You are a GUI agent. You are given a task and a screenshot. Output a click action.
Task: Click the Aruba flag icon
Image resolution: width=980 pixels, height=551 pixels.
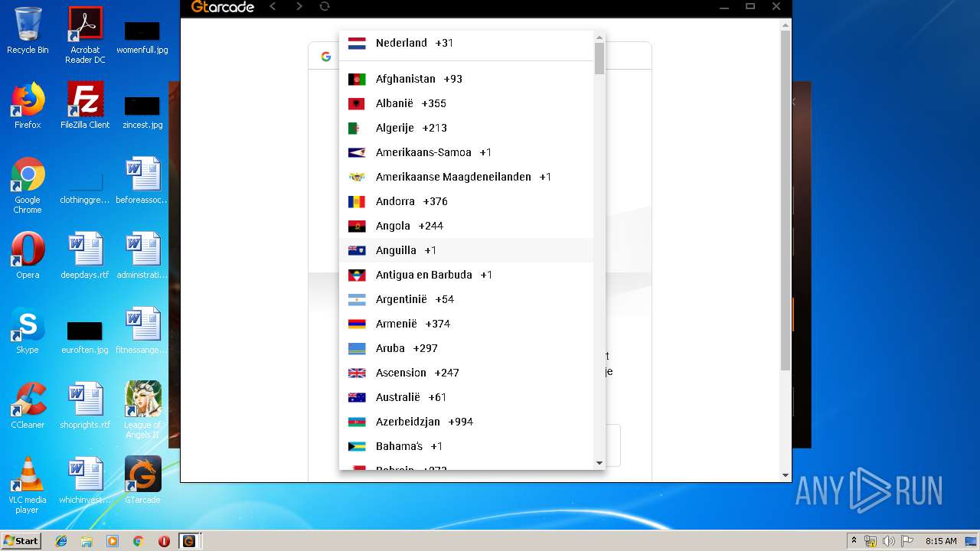pos(357,349)
